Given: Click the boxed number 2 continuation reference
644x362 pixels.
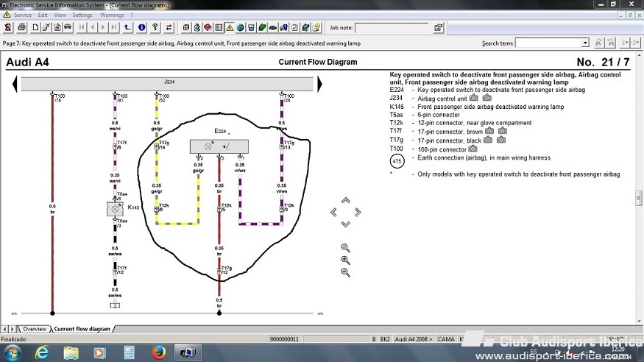Looking at the screenshot, I should pos(115,305).
